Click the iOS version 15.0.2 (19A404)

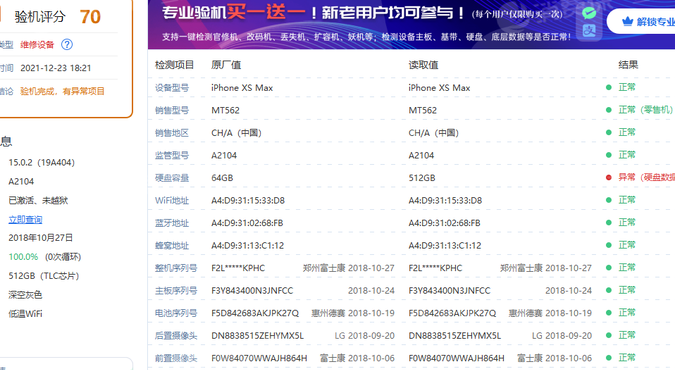coord(41,162)
